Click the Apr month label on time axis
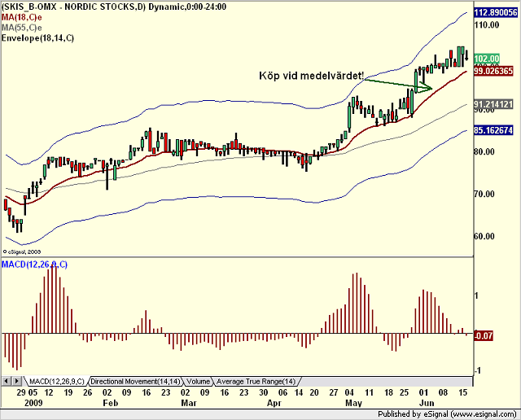Viewport: 521px width, 420px height. click(x=274, y=403)
